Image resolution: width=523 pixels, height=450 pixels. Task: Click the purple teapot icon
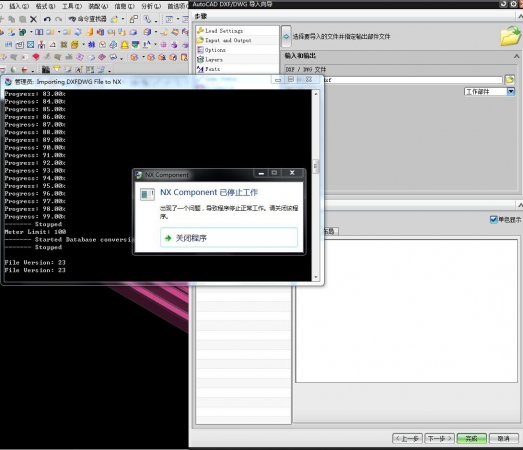[174, 44]
